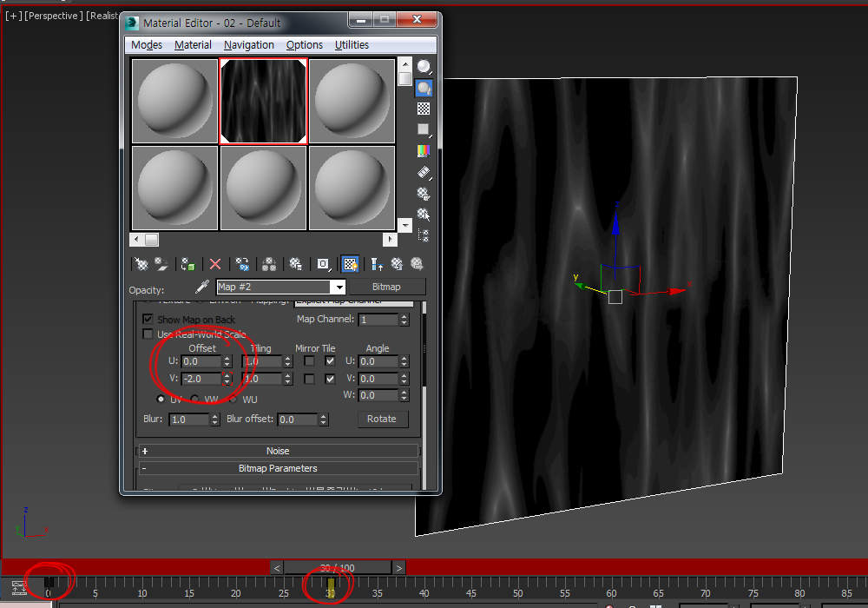Enable the U Mirror checkbox

coord(310,361)
